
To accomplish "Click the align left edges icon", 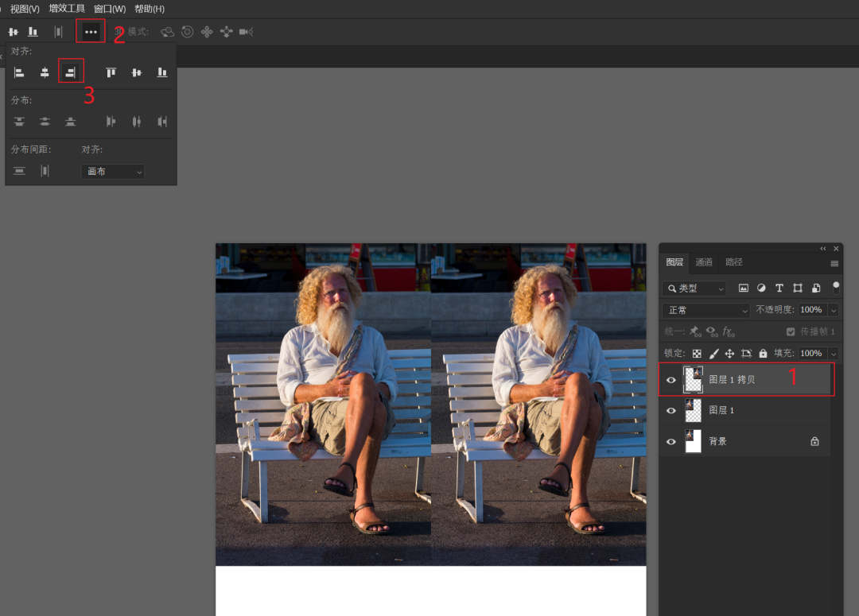I will point(19,72).
